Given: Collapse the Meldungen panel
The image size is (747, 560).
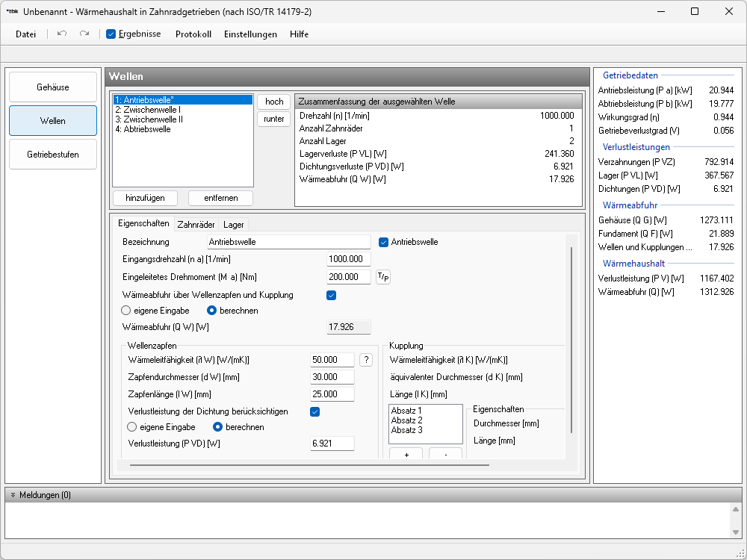Looking at the screenshot, I should click(13, 495).
